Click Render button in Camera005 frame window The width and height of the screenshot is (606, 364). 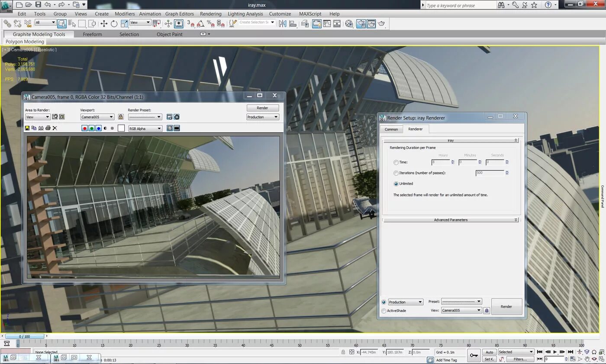[262, 108]
